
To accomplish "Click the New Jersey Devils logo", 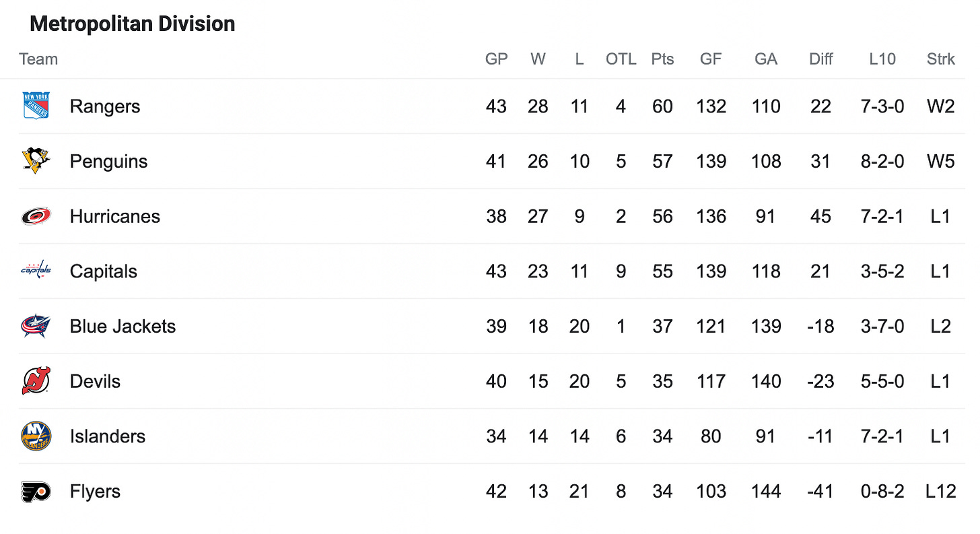I will click(x=36, y=381).
